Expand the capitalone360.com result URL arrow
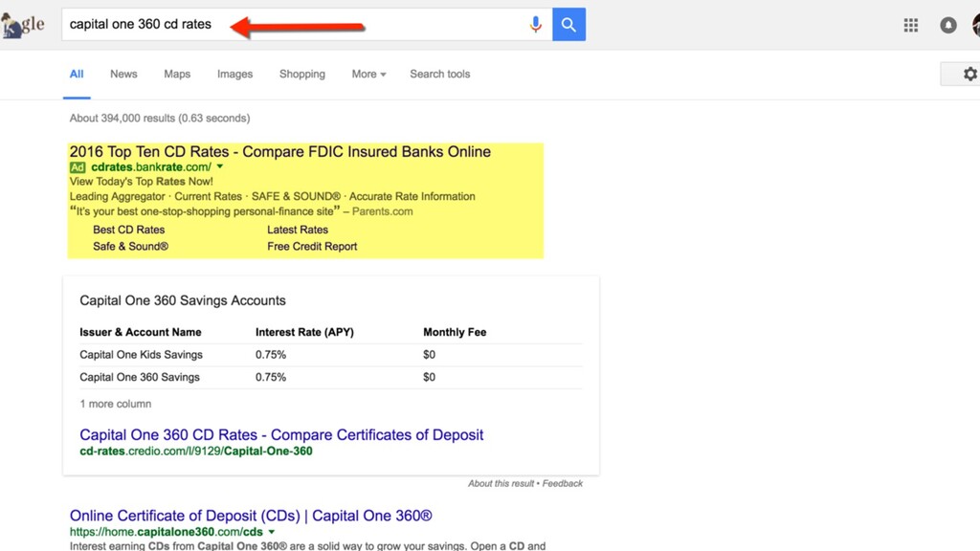 click(271, 532)
